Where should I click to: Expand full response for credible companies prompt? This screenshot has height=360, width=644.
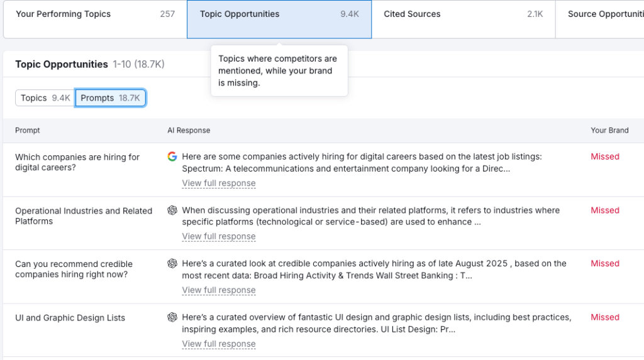[x=219, y=290]
